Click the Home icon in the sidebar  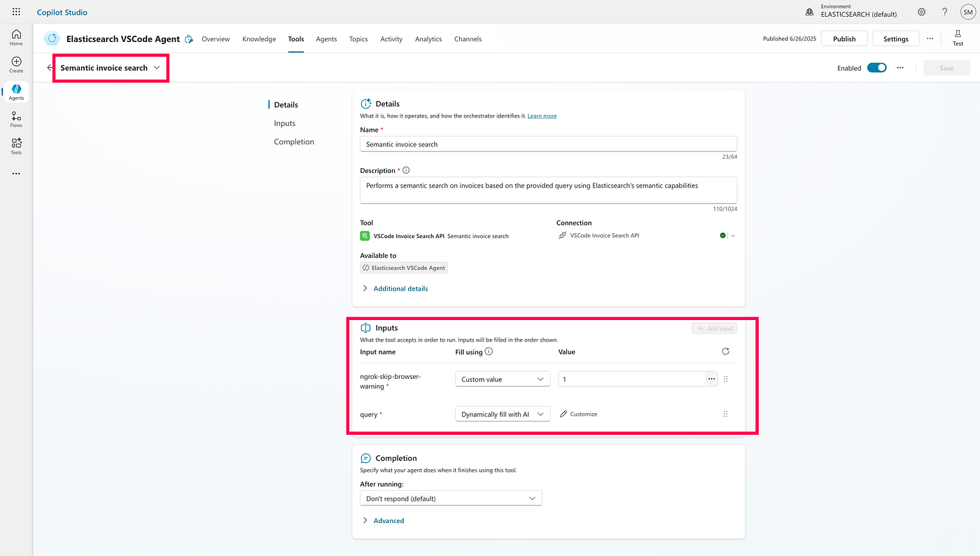coord(15,35)
